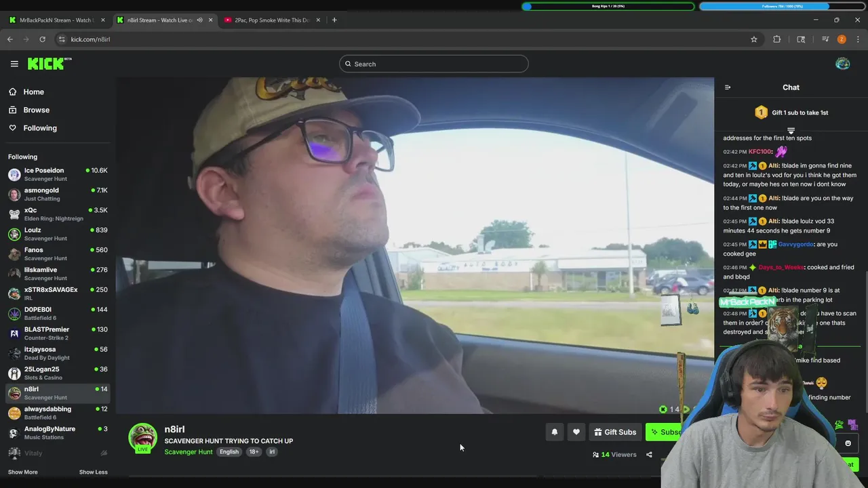Open Loulz channel in following list

coord(58,234)
